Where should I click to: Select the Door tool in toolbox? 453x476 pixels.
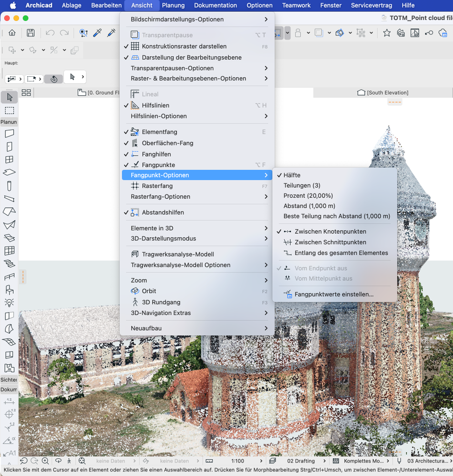click(x=9, y=147)
